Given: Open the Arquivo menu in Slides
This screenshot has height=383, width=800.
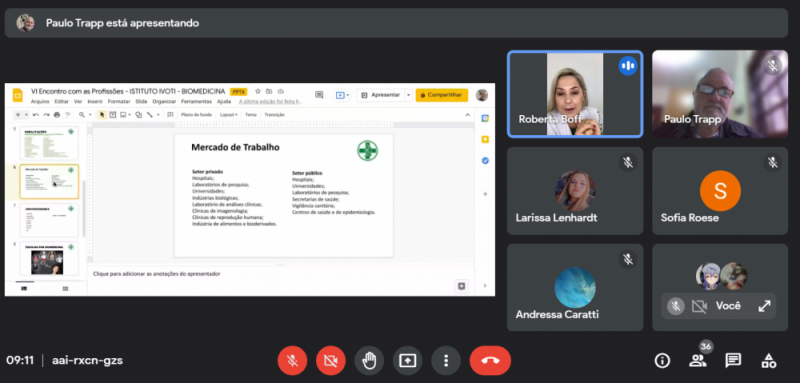Looking at the screenshot, I should [x=40, y=101].
